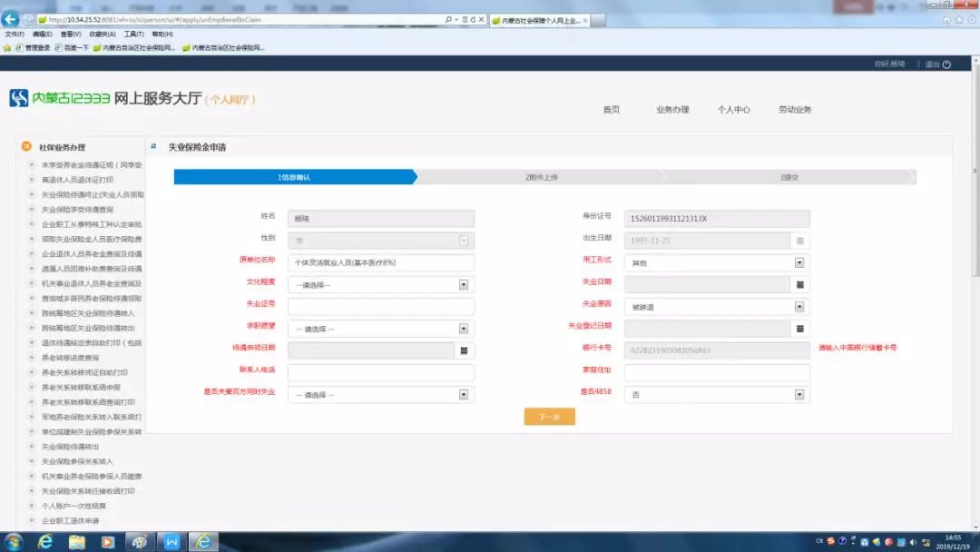Click the 2附件上传 step in progress bar
This screenshot has height=552, width=980.
click(541, 177)
